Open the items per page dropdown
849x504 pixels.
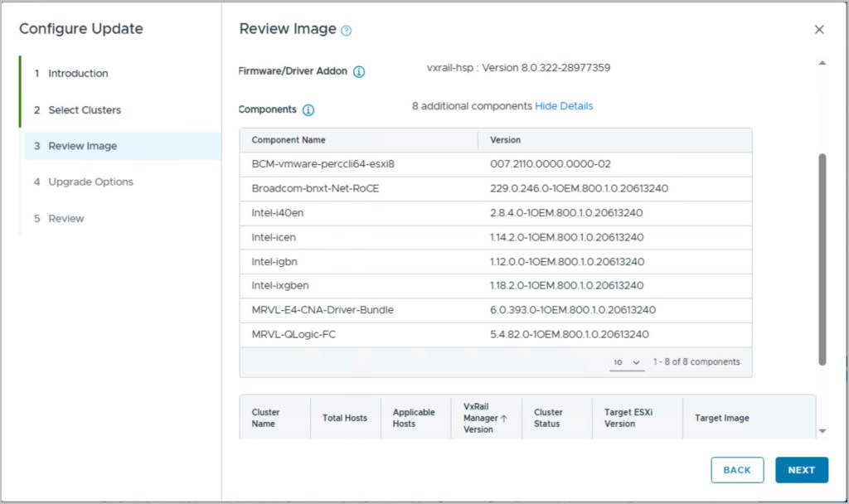pos(628,362)
